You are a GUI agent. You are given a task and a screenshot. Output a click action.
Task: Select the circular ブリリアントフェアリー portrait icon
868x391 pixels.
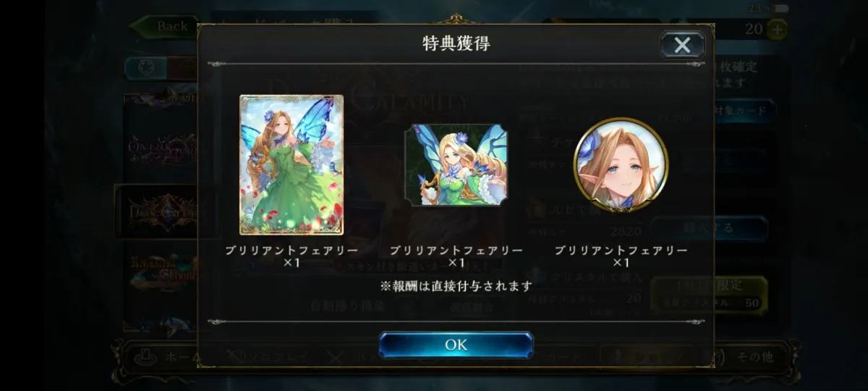(621, 164)
